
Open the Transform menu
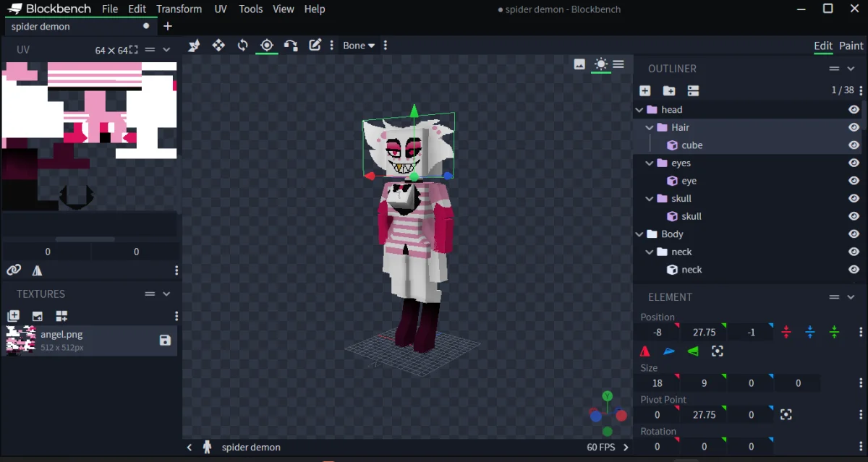179,9
